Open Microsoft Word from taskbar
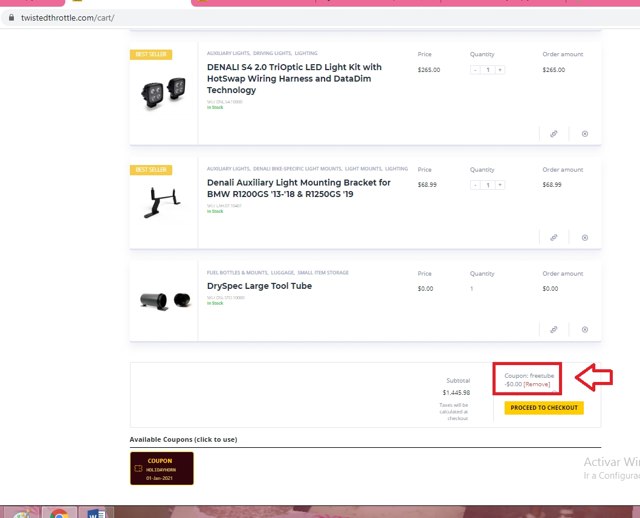The height and width of the screenshot is (518, 640). click(96, 513)
